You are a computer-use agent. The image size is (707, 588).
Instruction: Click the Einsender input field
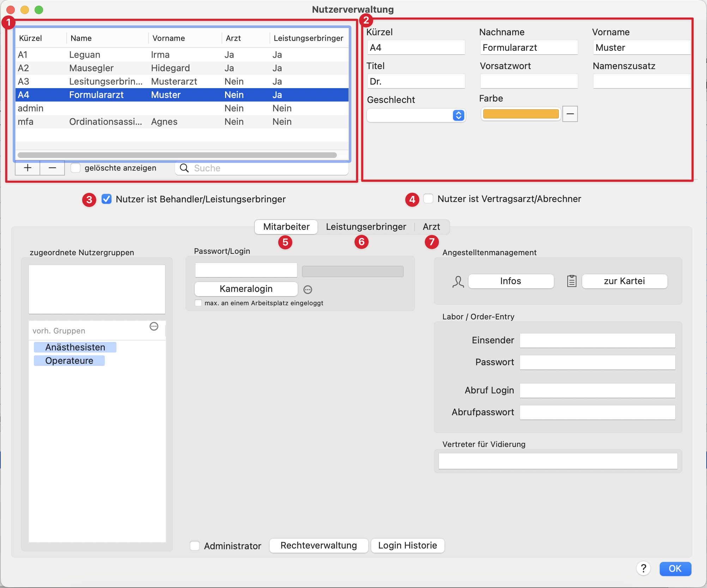tap(597, 341)
